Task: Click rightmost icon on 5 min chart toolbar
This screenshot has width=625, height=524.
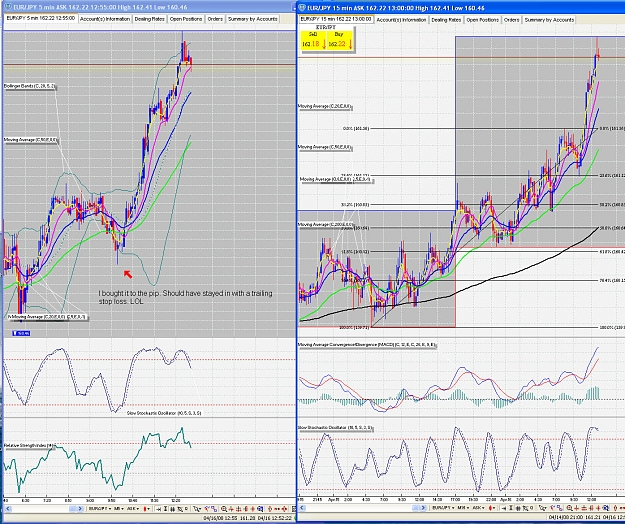Action: [294, 508]
